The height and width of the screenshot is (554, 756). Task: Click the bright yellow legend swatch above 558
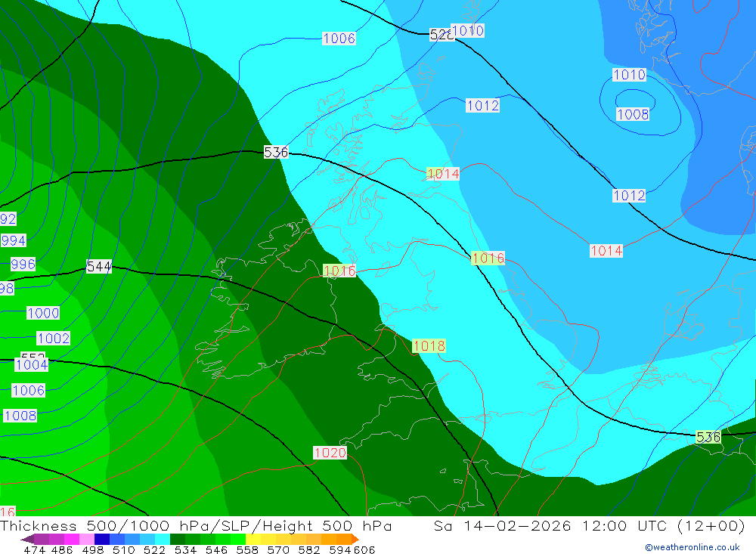click(253, 539)
